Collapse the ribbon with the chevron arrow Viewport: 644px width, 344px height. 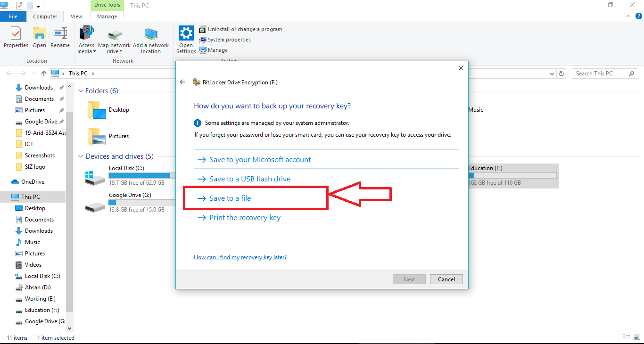(x=627, y=16)
